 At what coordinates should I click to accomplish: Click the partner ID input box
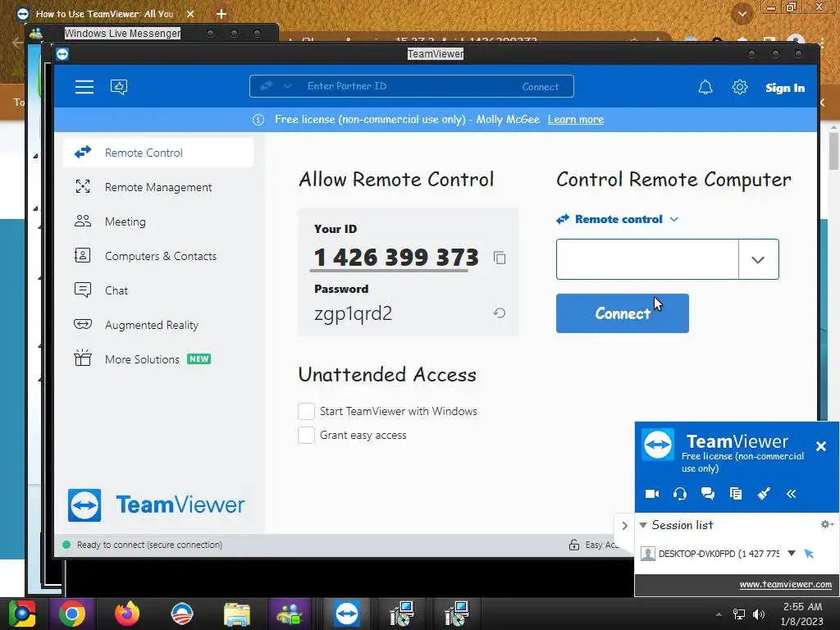[x=647, y=259]
